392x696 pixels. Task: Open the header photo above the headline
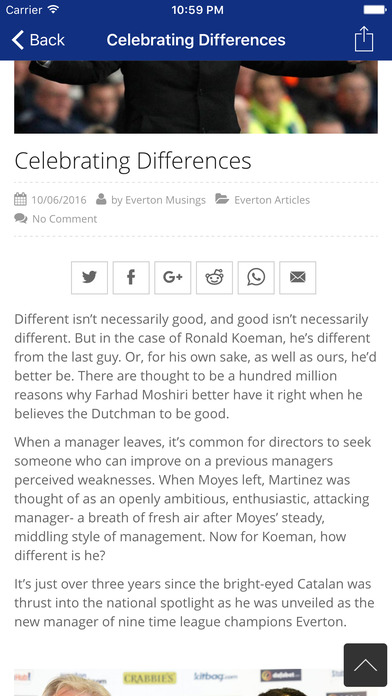(196, 97)
